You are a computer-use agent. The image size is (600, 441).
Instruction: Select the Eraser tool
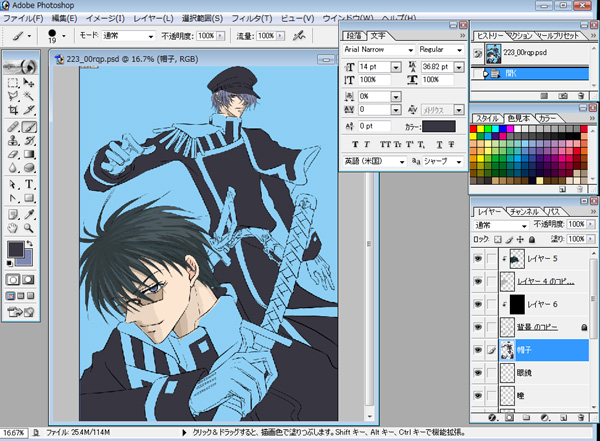pos(13,154)
